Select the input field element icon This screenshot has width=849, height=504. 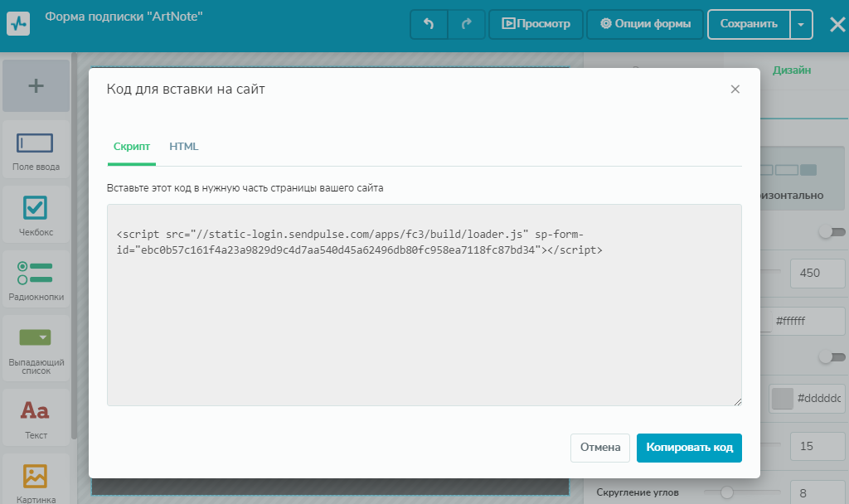tap(36, 143)
